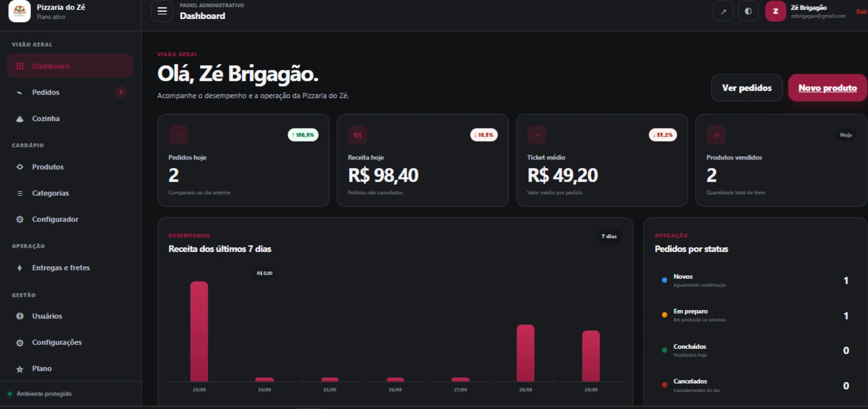Click the 100,0% increase badge
This screenshot has height=409, width=868.
(303, 135)
